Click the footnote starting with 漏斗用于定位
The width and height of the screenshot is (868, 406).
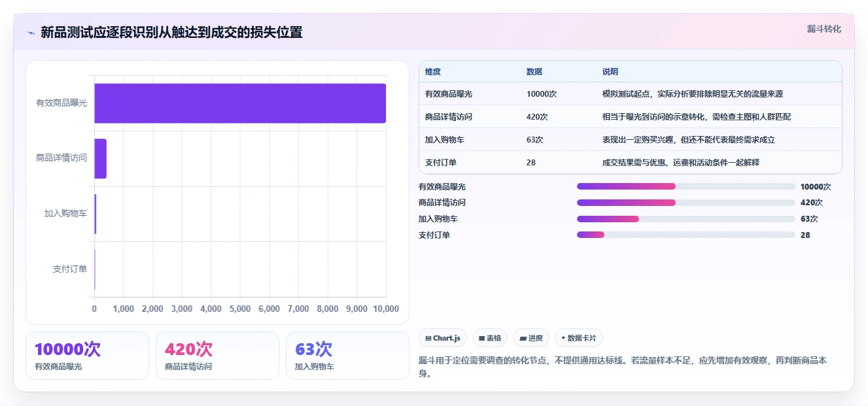[622, 367]
